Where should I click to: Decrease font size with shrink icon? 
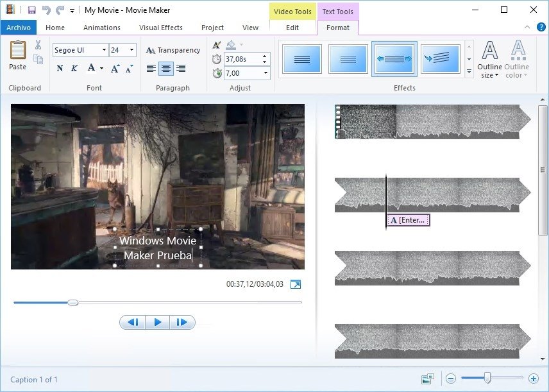click(x=129, y=69)
